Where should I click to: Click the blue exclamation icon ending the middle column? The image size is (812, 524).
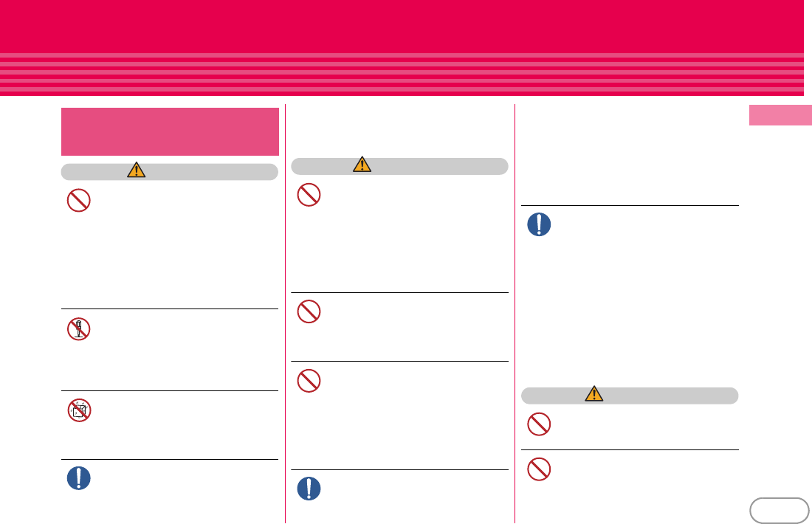click(x=309, y=489)
